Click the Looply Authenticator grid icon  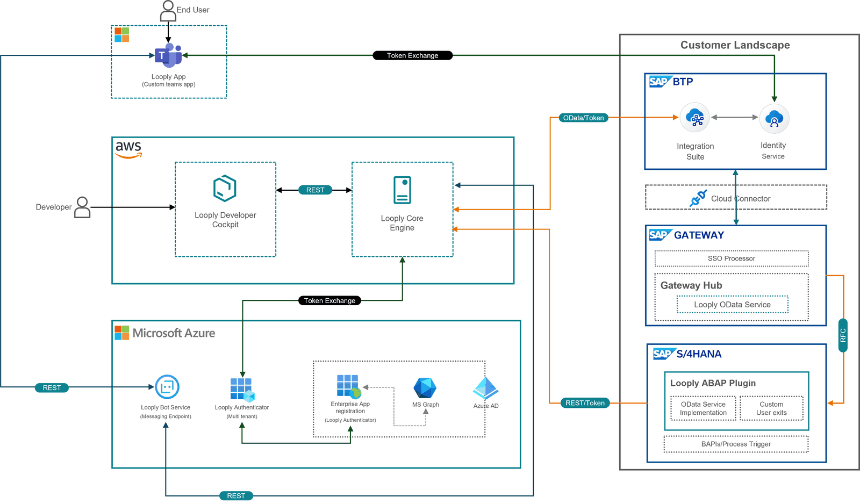242,390
